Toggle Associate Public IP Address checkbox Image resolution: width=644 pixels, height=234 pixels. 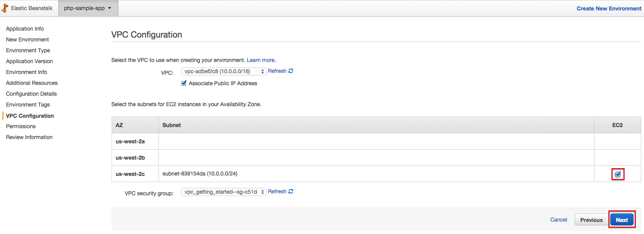click(x=184, y=83)
